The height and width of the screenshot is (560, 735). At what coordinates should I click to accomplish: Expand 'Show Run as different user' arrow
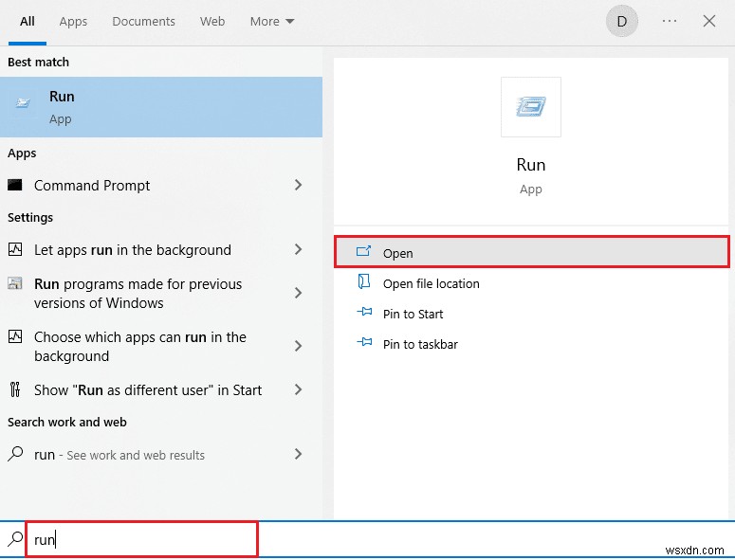[298, 390]
